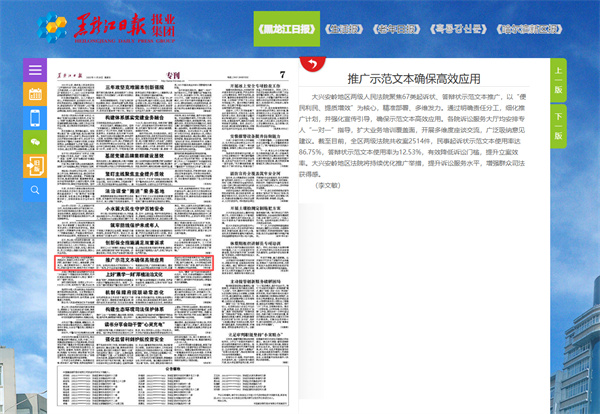Open the orange calendar date picker icon

[35, 95]
